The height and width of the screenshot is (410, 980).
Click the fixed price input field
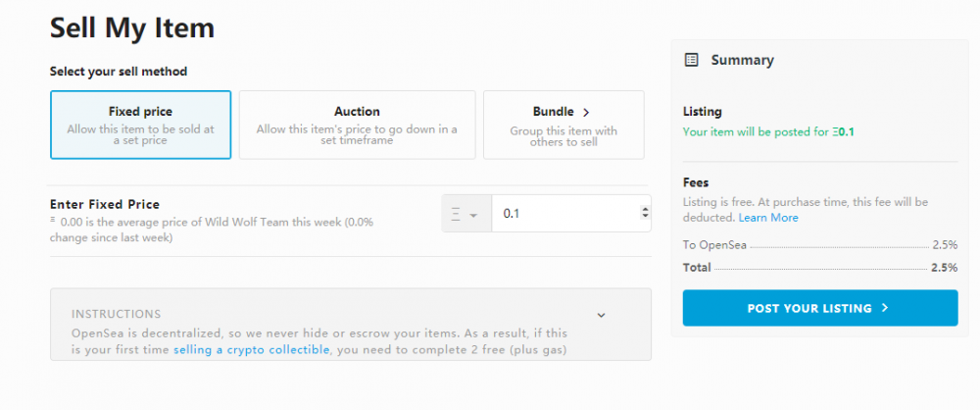tap(563, 213)
